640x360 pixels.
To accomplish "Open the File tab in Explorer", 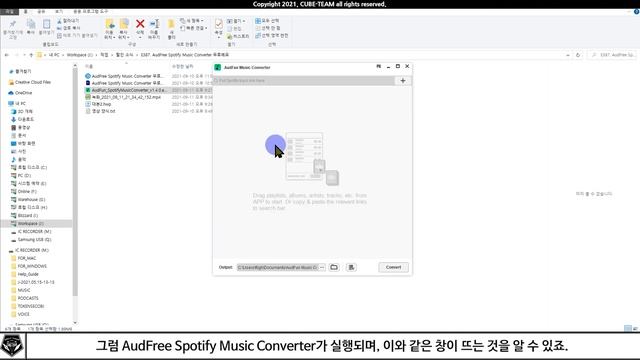I will point(9,11).
